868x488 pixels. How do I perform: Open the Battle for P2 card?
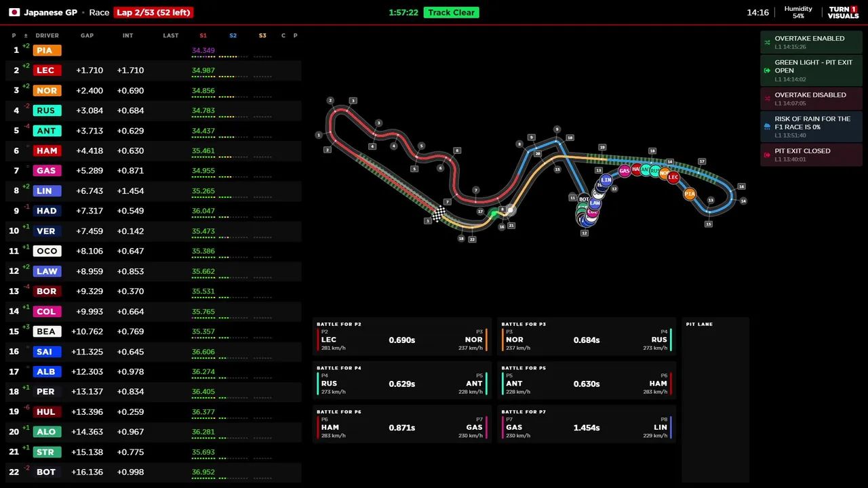[x=401, y=337]
